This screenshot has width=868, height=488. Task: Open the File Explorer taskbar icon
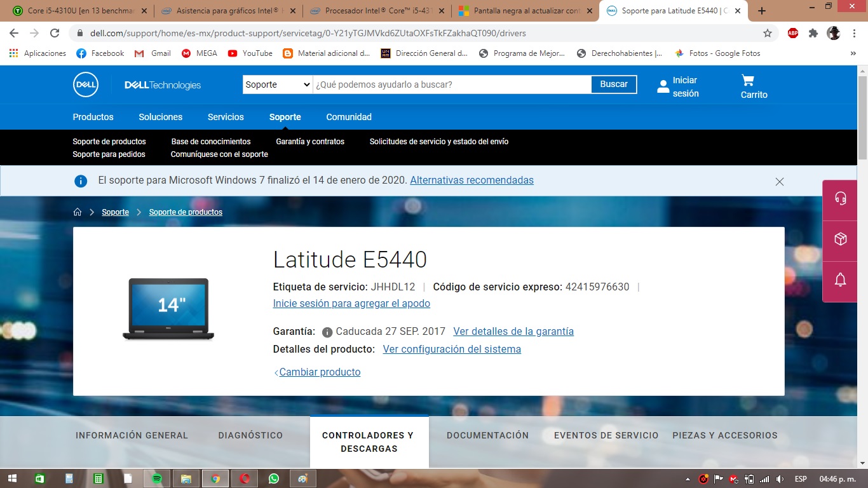coord(186,478)
